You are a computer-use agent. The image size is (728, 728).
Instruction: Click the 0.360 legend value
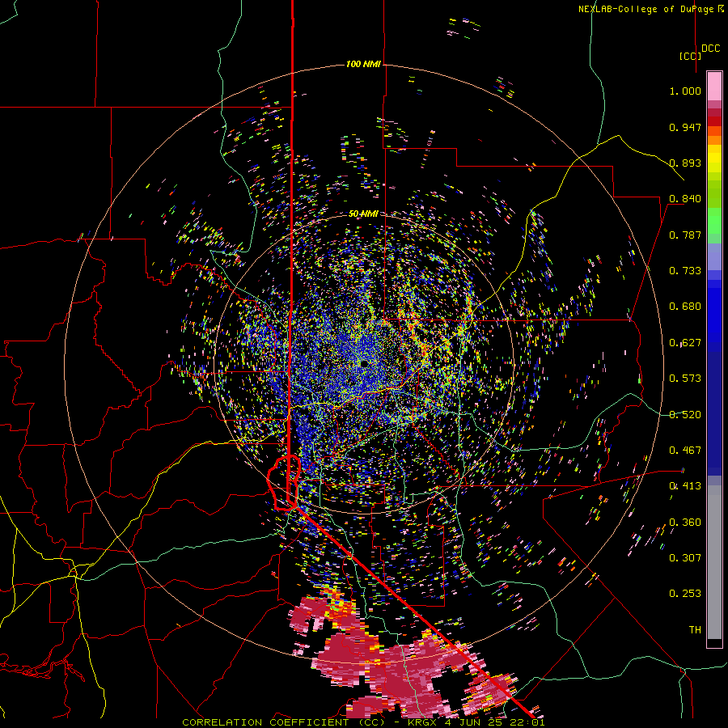coord(685,523)
